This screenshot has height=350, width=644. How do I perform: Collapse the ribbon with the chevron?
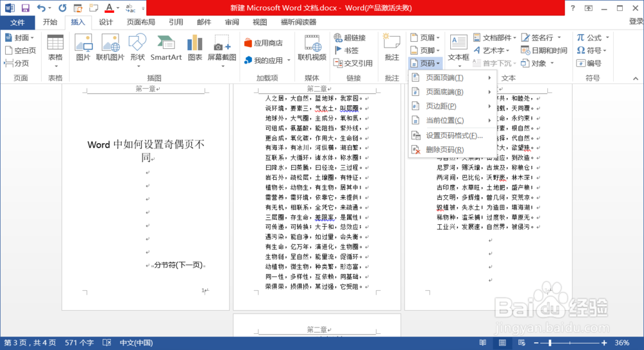coord(636,79)
